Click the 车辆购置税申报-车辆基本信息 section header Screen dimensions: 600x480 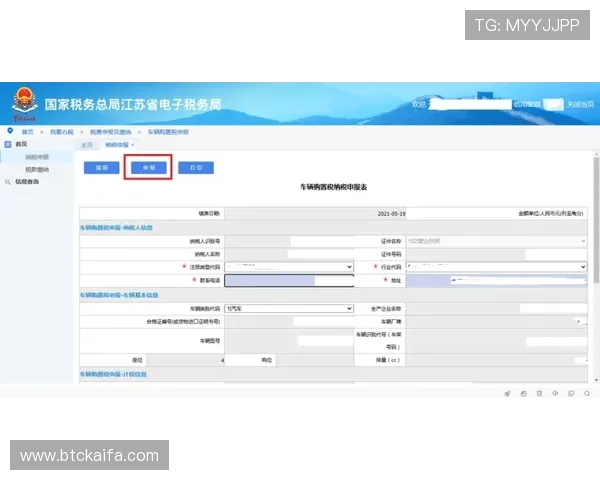point(119,295)
